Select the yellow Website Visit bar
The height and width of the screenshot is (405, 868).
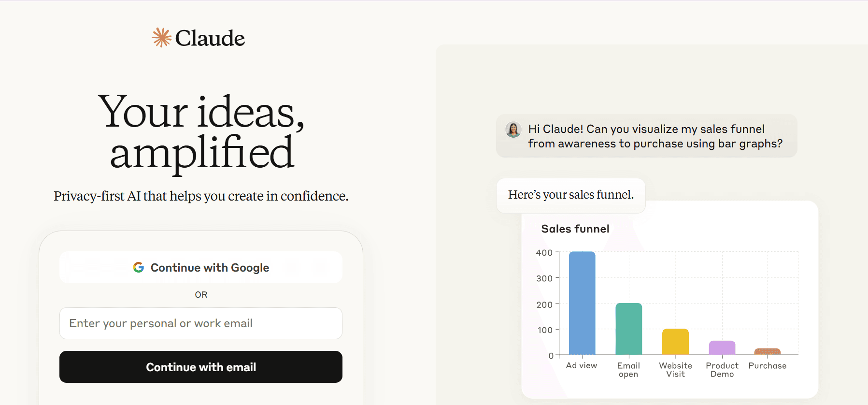675,342
